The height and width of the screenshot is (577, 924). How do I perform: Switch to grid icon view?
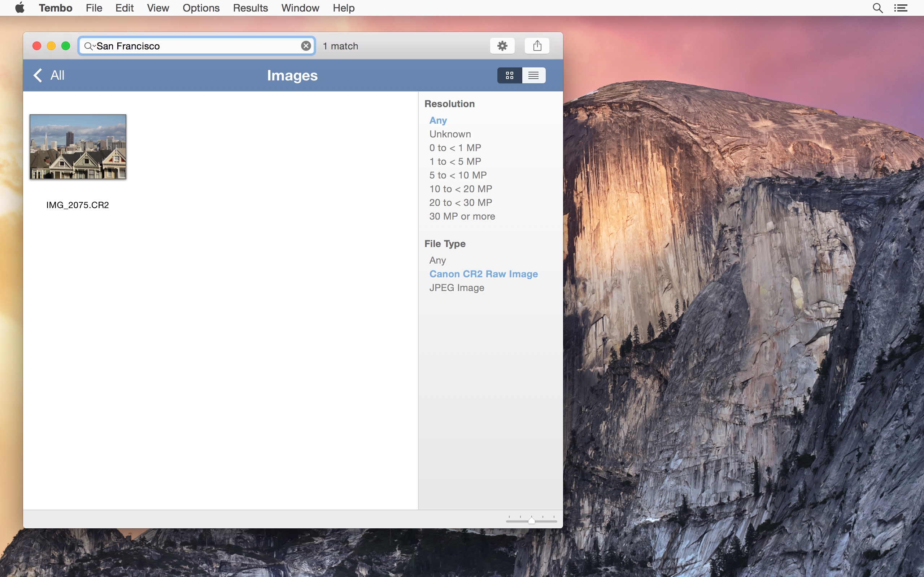509,75
